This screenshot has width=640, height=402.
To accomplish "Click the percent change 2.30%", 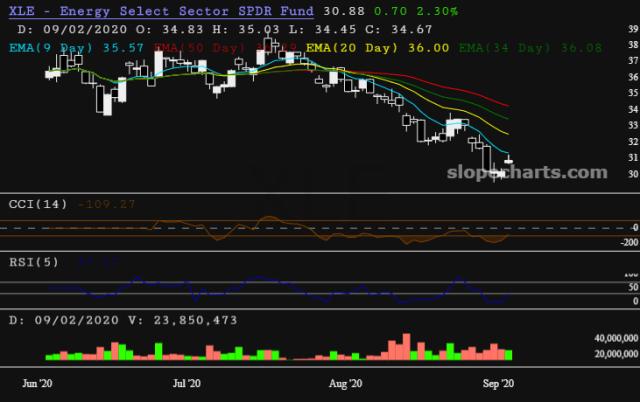I will click(x=437, y=11).
